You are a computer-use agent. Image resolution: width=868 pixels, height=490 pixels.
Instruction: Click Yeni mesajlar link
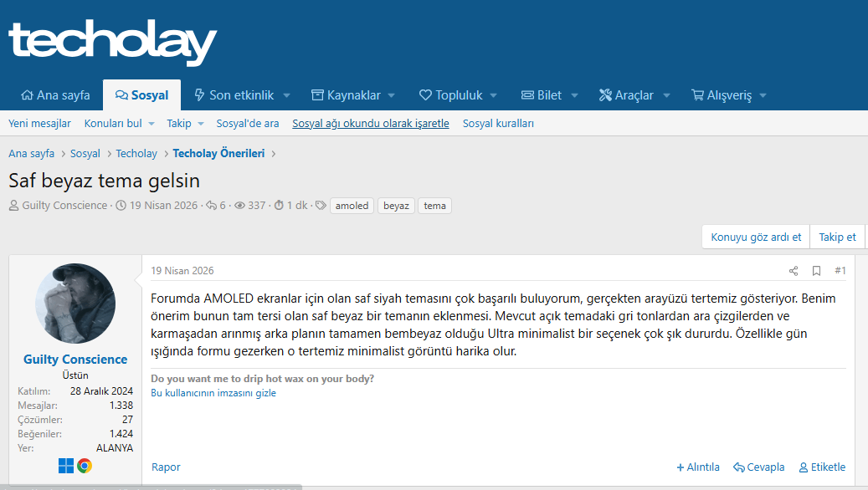[39, 123]
